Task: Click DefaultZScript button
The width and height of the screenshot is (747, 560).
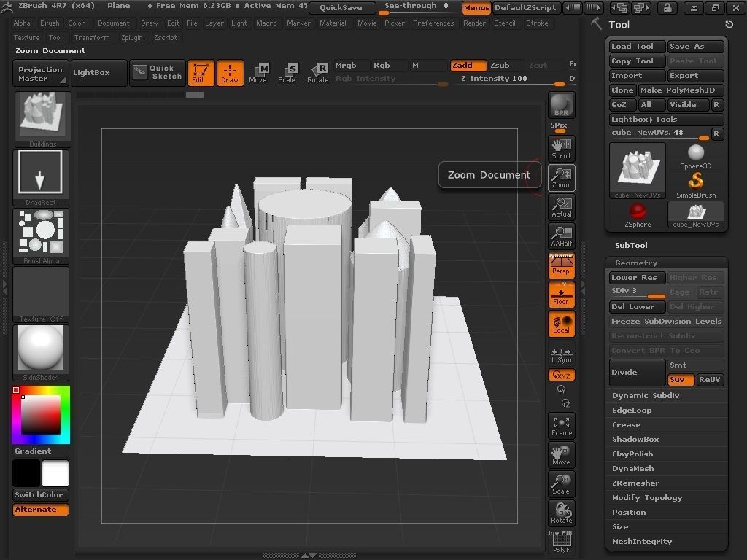Action: pos(525,7)
